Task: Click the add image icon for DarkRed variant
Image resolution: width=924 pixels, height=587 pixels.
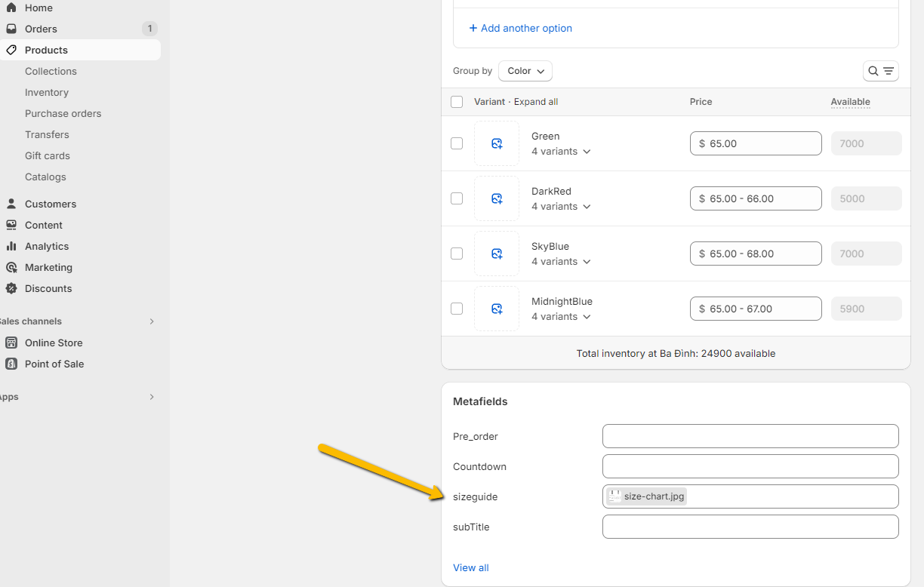Action: click(x=497, y=198)
